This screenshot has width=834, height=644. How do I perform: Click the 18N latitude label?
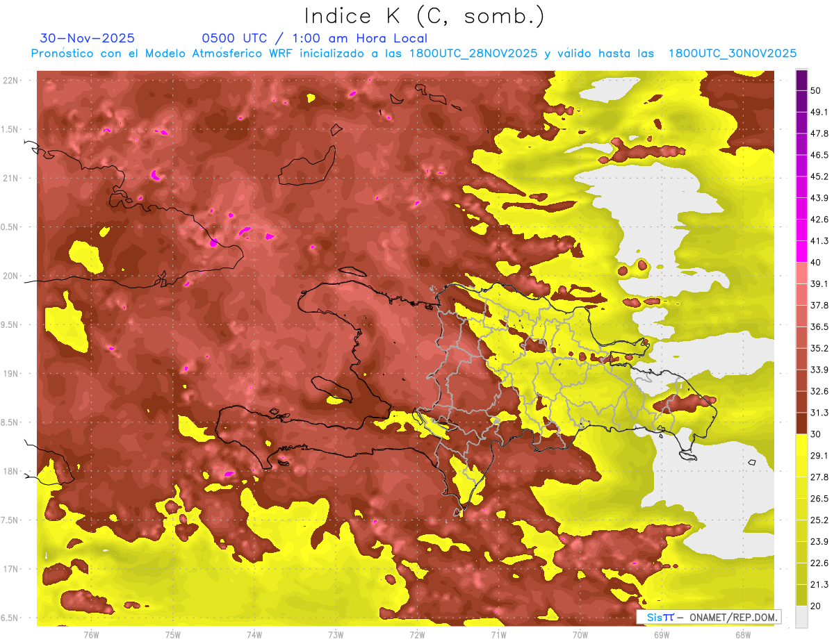coord(12,472)
